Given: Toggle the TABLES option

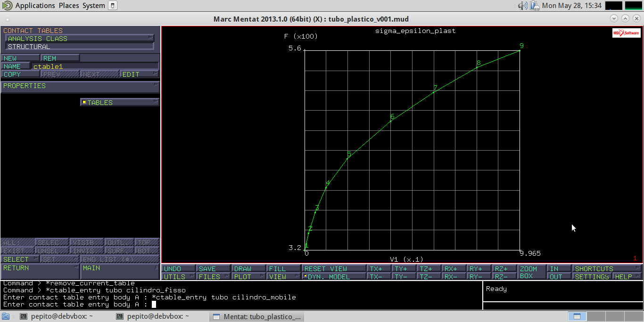Looking at the screenshot, I should (x=120, y=102).
